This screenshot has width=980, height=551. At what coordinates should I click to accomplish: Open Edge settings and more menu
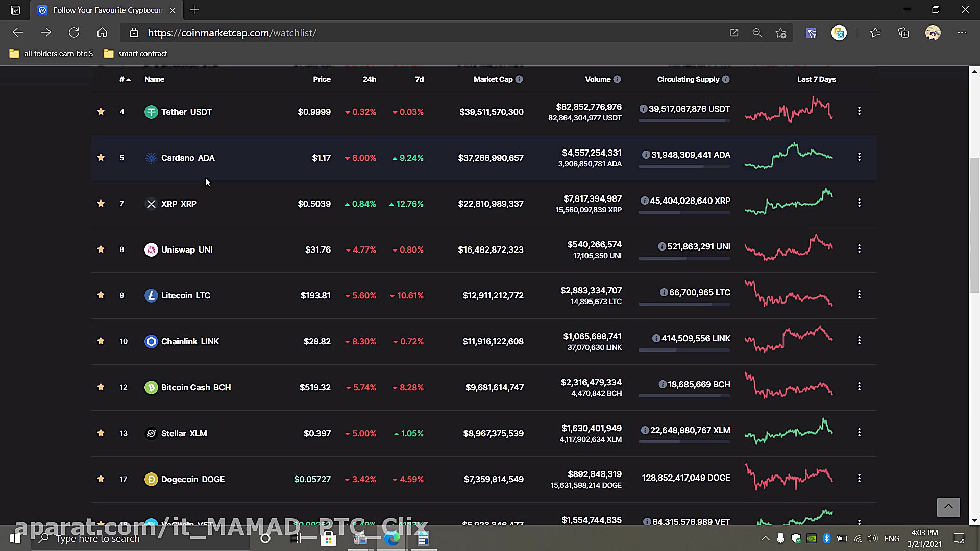click(x=962, y=33)
